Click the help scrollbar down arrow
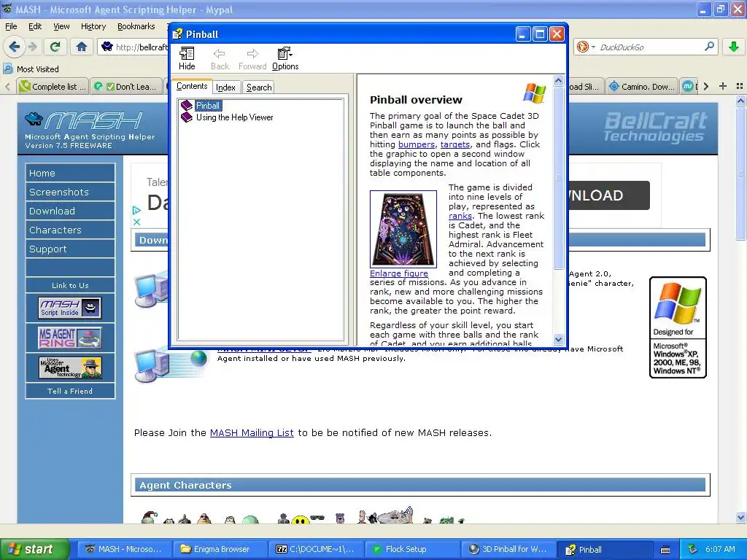This screenshot has height=560, width=747. 558,340
